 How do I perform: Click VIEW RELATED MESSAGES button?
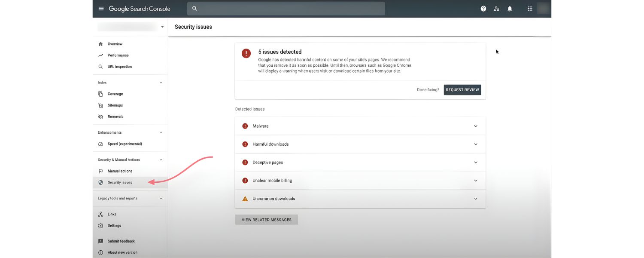(266, 219)
